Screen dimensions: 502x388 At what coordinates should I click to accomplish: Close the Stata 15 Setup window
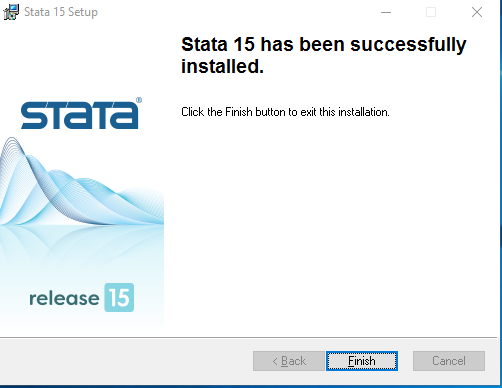point(477,12)
